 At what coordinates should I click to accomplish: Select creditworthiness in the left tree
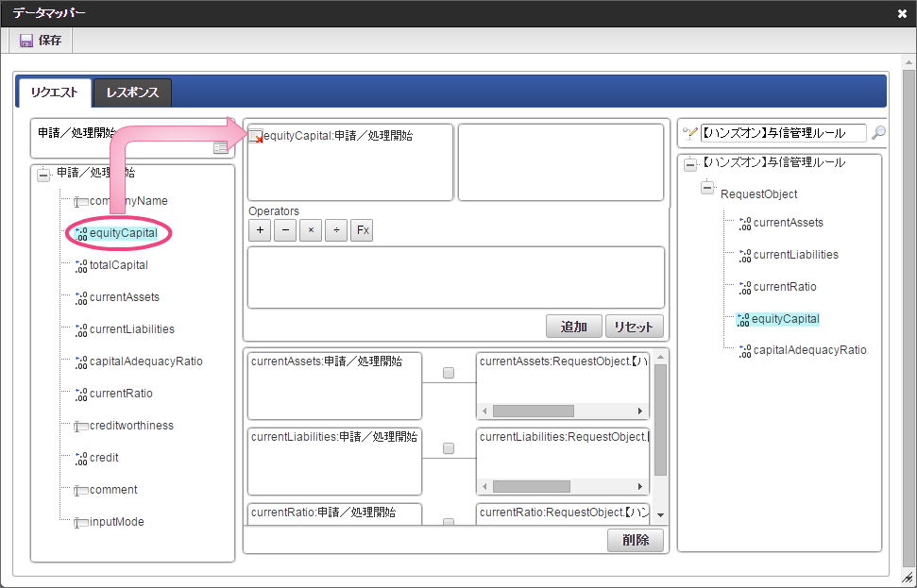[x=131, y=426]
